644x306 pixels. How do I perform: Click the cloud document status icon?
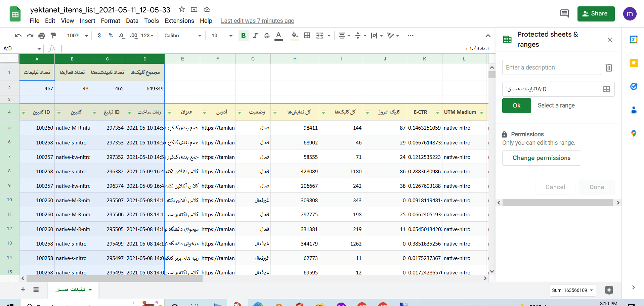(207, 9)
